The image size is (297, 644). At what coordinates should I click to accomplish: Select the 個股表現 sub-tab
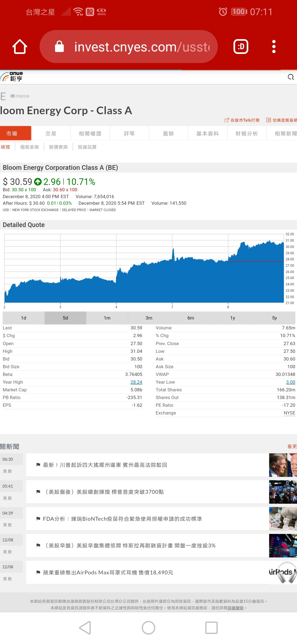click(x=29, y=147)
